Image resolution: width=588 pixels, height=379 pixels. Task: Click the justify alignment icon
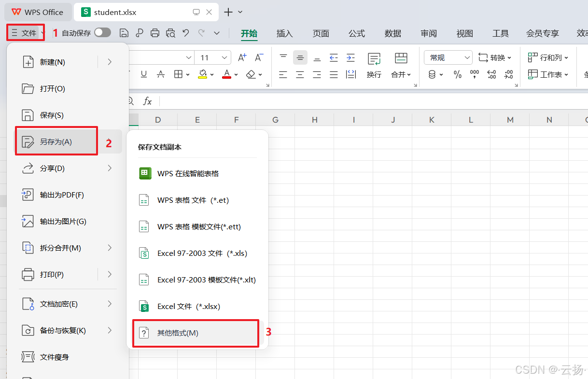334,74
